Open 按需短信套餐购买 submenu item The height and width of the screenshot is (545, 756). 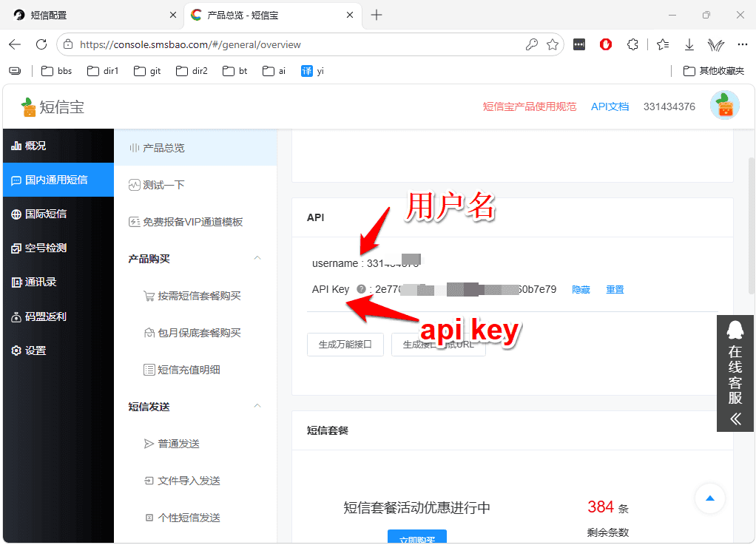[x=195, y=296]
